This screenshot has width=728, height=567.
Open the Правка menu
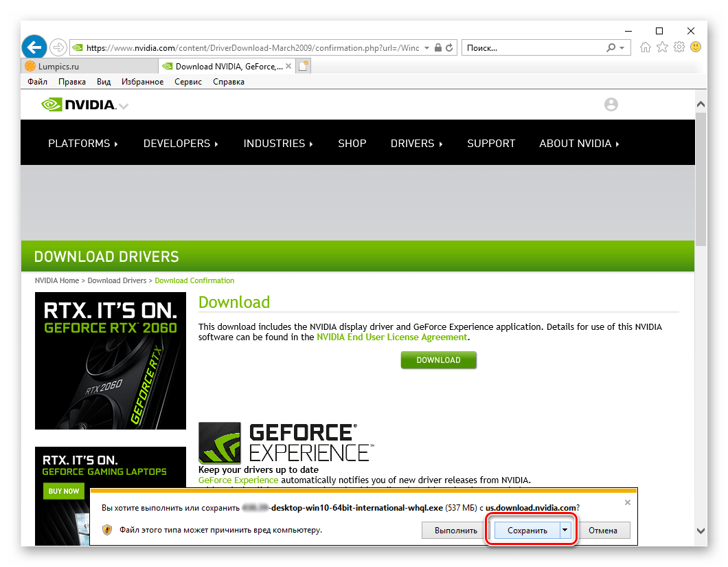(72, 82)
